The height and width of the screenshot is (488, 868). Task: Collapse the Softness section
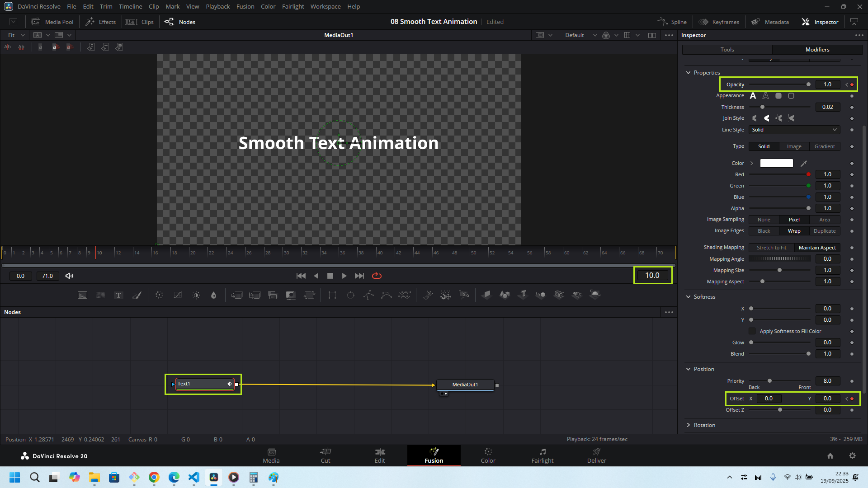689,297
